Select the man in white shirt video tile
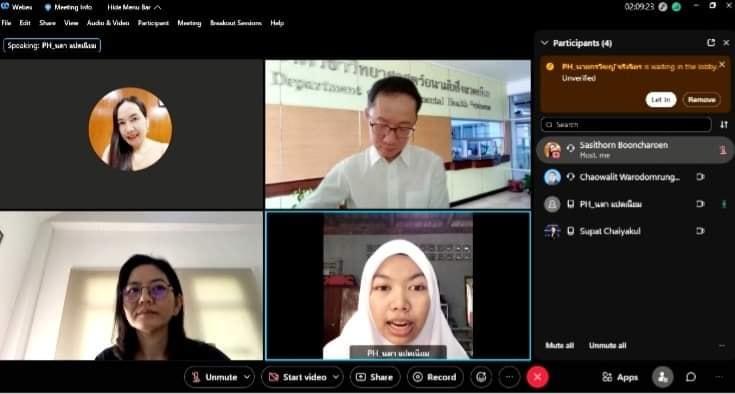This screenshot has width=735, height=394. 398,134
